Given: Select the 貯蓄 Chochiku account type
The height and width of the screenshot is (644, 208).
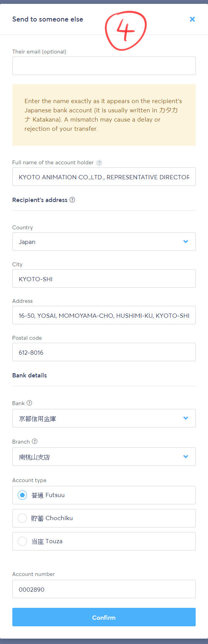Looking at the screenshot, I should 104,518.
